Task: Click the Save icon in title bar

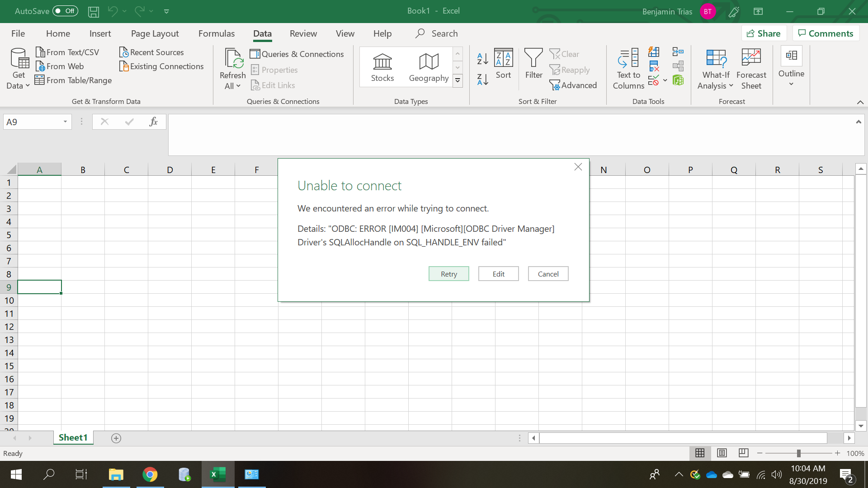Action: click(94, 11)
